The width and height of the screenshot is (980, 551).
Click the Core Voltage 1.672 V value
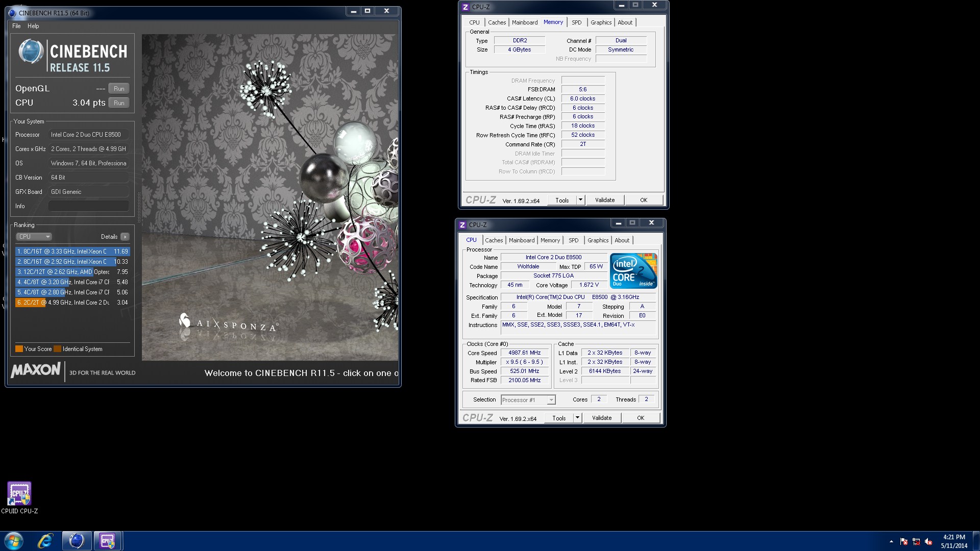tap(589, 285)
